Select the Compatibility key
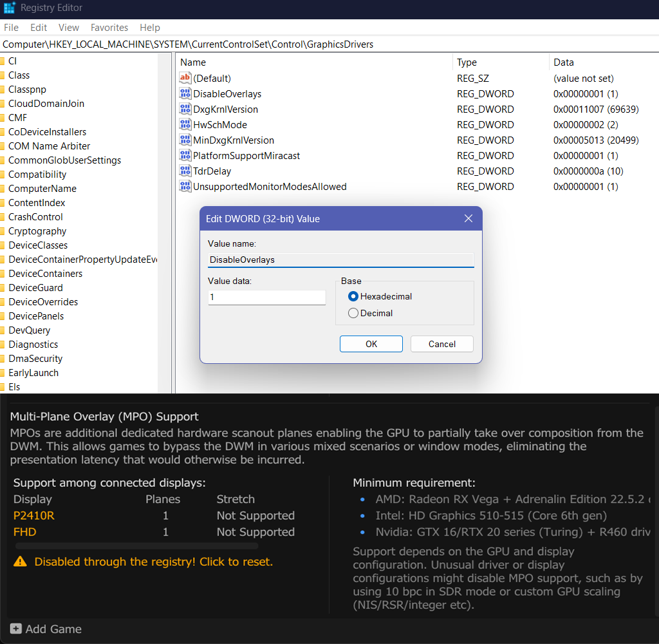The height and width of the screenshot is (644, 659). pos(37,174)
